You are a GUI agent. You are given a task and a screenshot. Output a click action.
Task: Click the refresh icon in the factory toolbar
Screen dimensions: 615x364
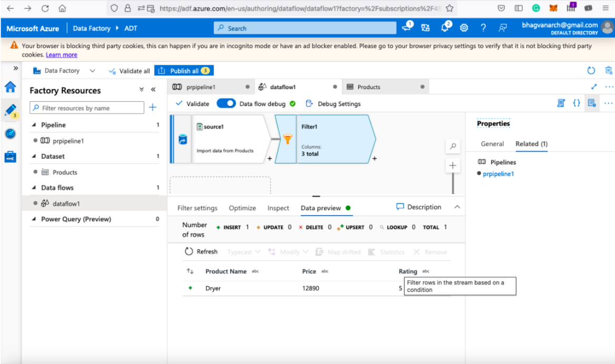pos(591,71)
